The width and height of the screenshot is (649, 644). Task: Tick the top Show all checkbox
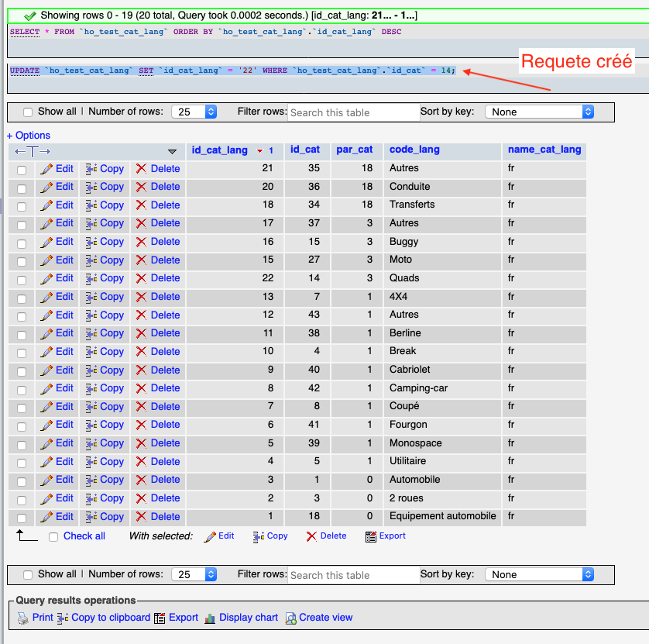click(28, 112)
